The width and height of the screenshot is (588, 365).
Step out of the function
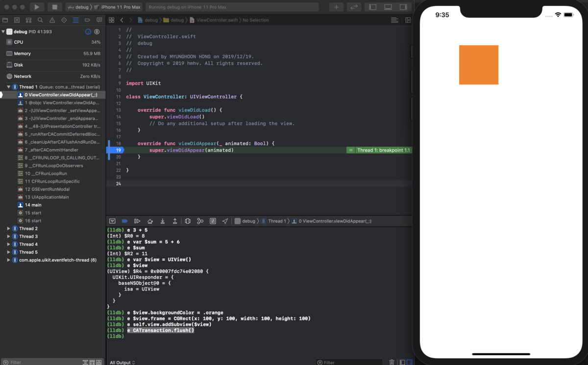(x=175, y=221)
